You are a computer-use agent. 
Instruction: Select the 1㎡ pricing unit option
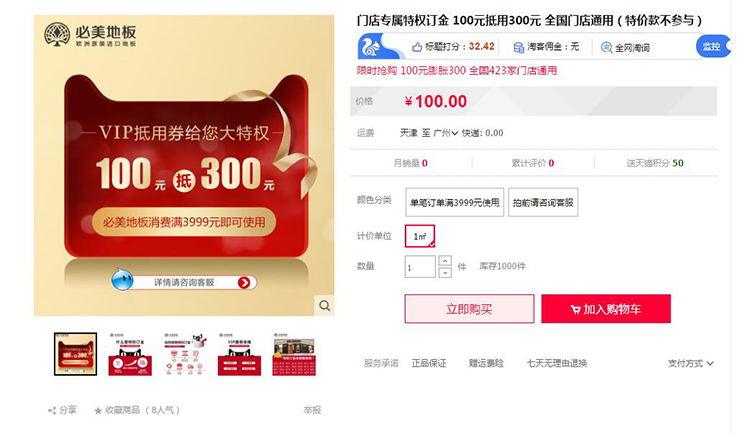[420, 236]
